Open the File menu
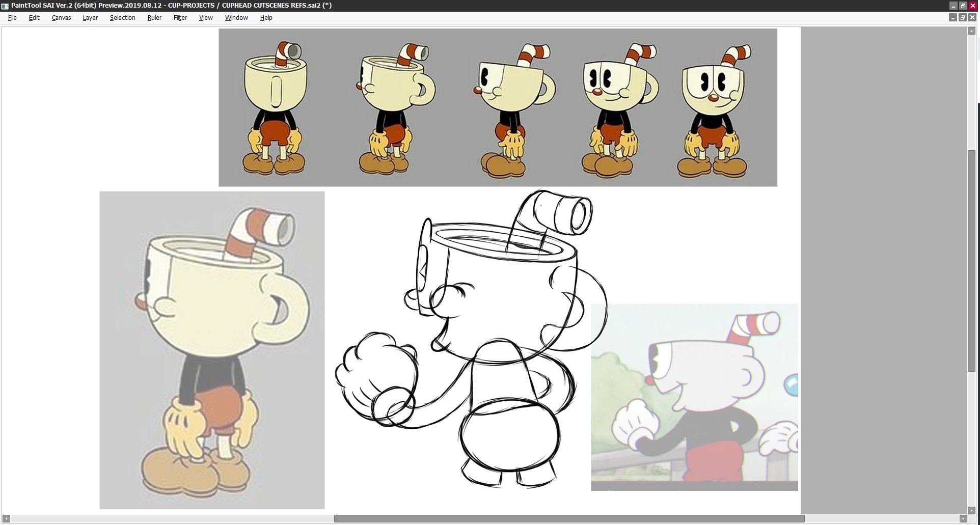The image size is (980, 525). 12,18
